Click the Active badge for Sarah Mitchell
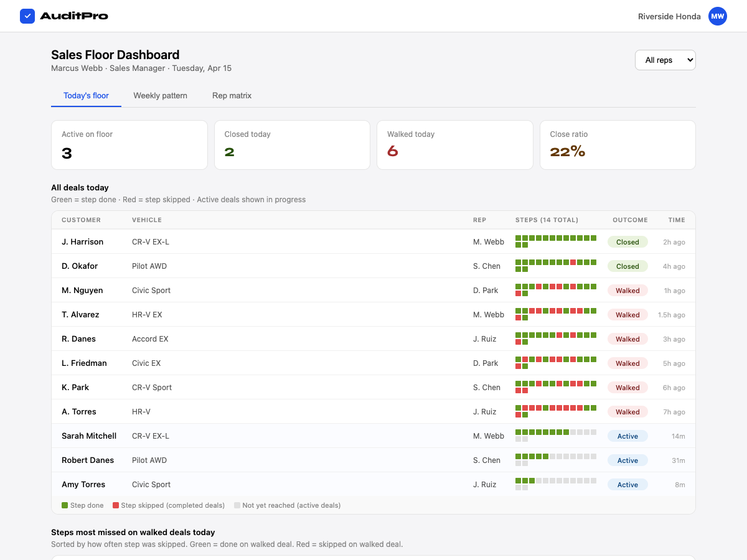Image resolution: width=747 pixels, height=560 pixels. click(x=627, y=436)
